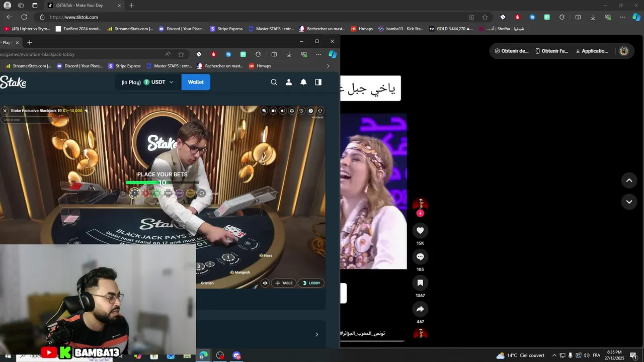Select the 100 value betting chip

click(168, 193)
